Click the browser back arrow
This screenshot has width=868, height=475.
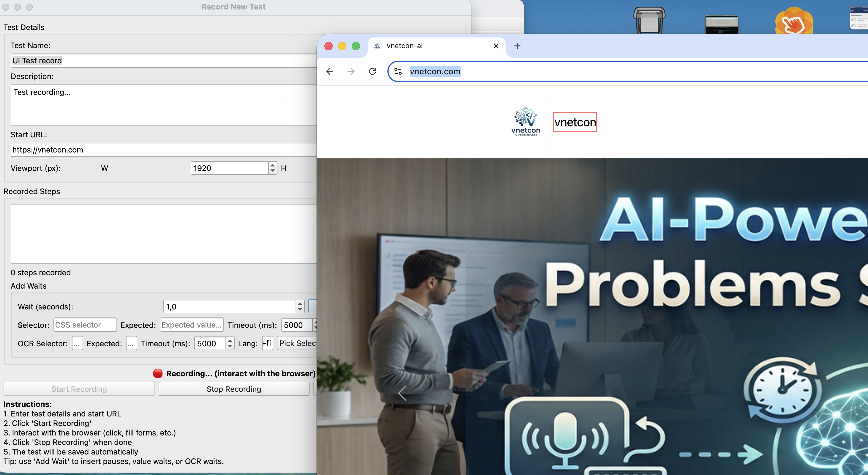pos(329,71)
